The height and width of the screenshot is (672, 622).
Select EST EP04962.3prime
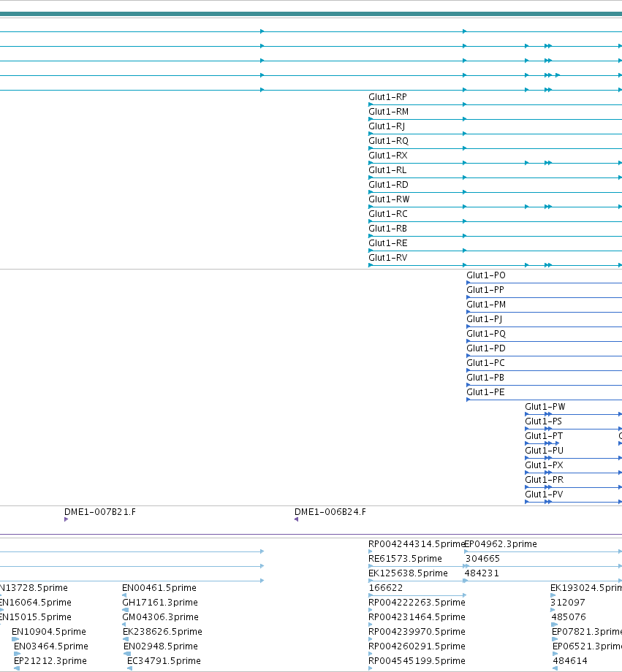pyautogui.click(x=501, y=544)
